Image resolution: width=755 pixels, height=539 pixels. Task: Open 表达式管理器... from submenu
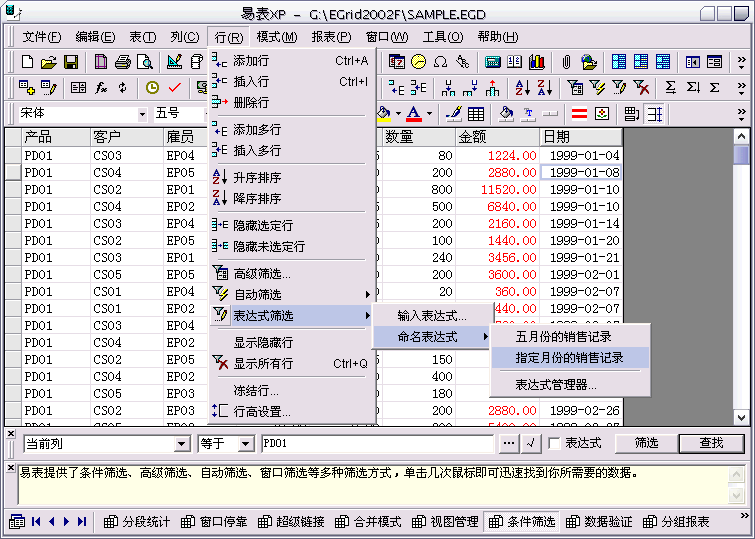(x=570, y=385)
